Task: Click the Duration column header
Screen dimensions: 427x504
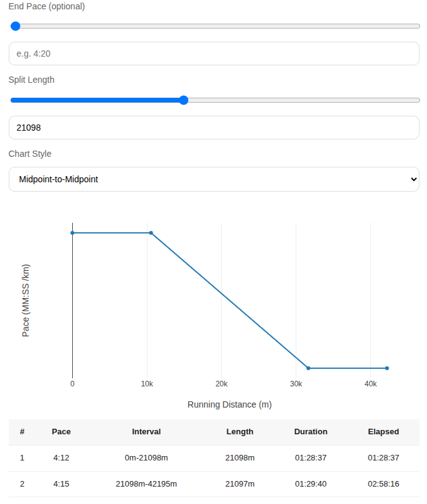Action: 311,431
